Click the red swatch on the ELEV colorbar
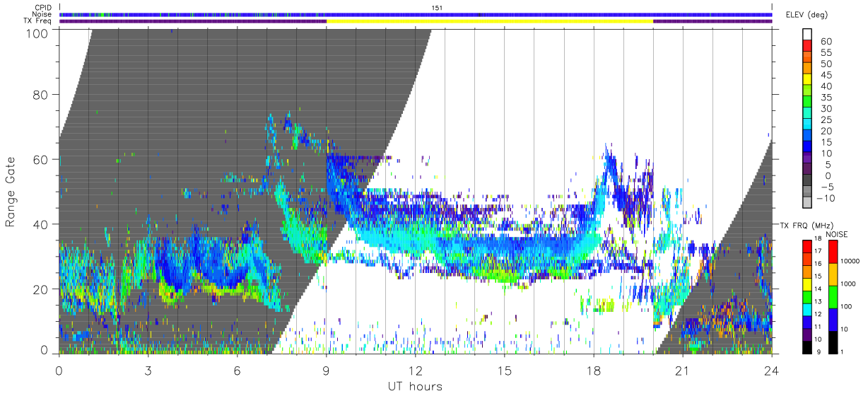The image size is (868, 401). pos(808,47)
